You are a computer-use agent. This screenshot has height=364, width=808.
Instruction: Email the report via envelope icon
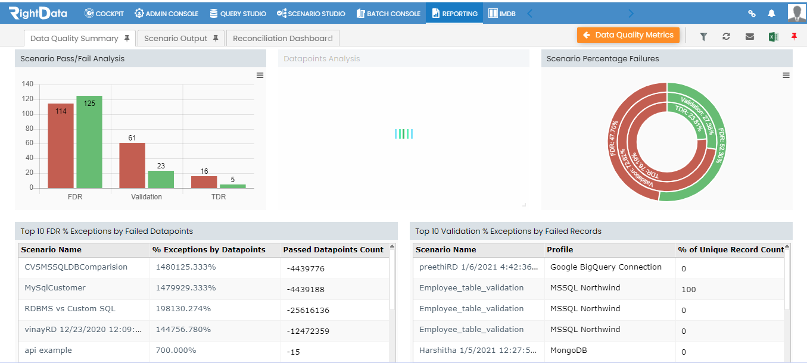coord(750,37)
